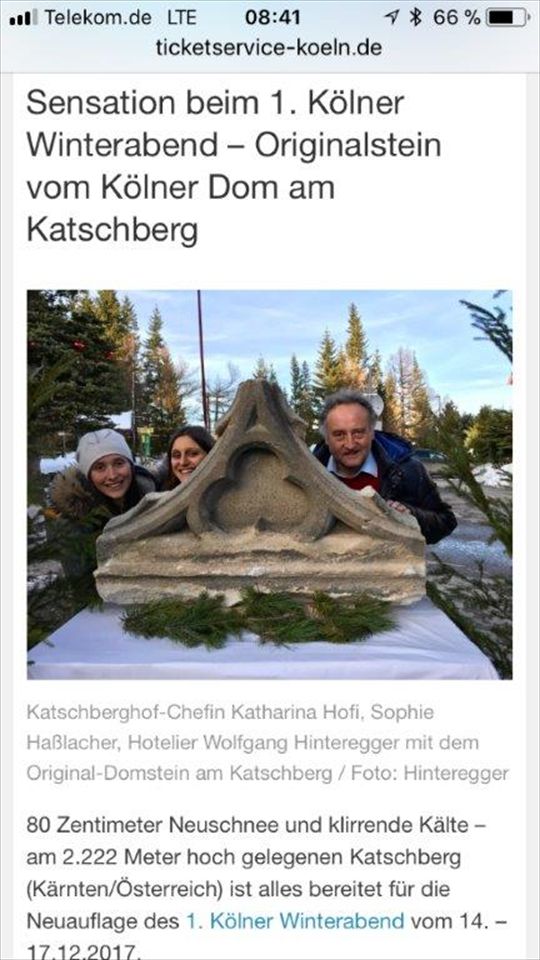Tap the Telekom.de carrier label
Screen dimensions: 540x960
(97, 18)
